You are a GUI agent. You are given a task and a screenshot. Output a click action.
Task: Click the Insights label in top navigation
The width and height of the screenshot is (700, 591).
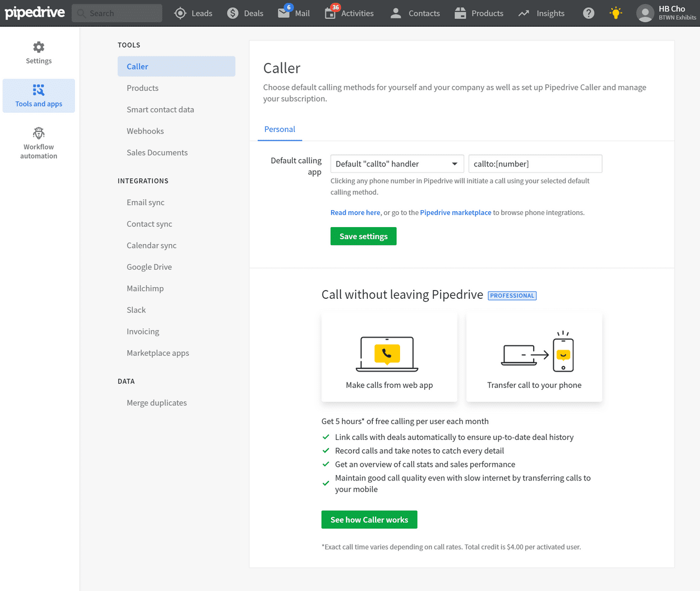click(x=550, y=13)
